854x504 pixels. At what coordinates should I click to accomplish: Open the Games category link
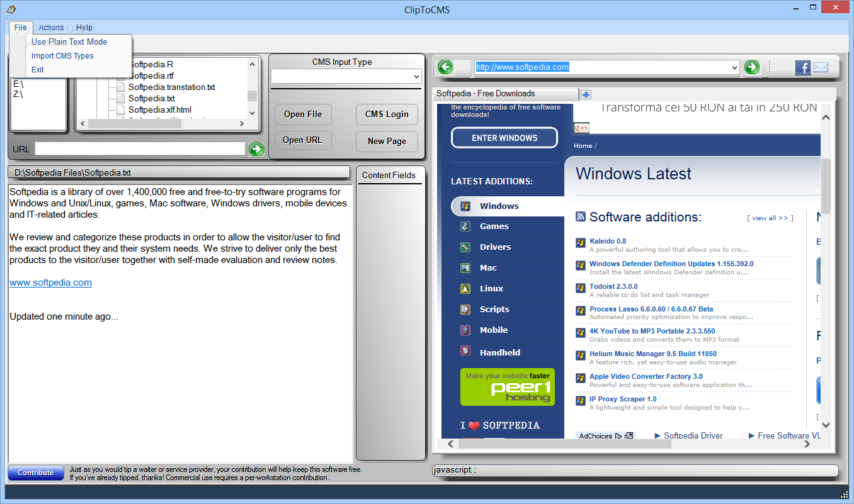494,227
